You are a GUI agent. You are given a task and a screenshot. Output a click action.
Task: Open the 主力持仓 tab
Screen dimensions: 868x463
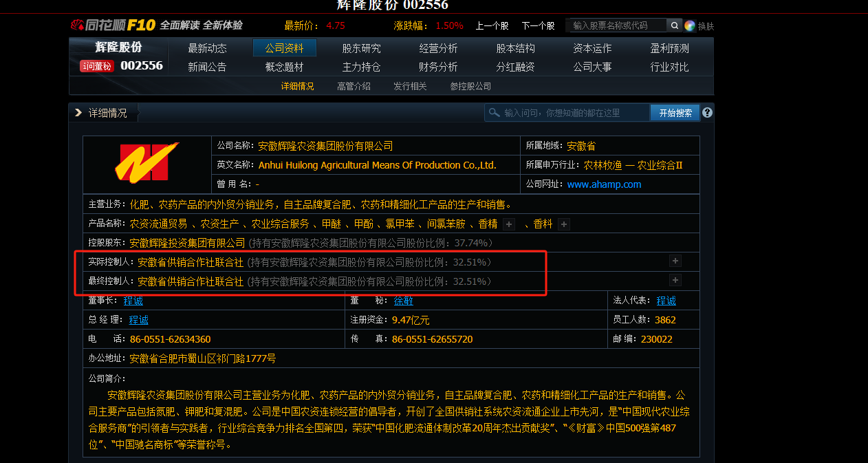pos(361,67)
